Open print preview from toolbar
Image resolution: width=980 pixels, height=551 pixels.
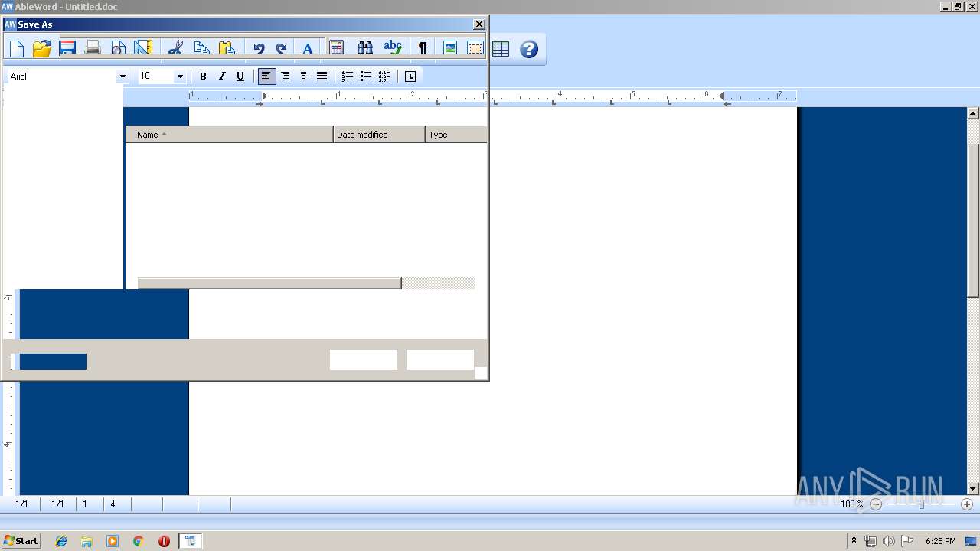[118, 48]
